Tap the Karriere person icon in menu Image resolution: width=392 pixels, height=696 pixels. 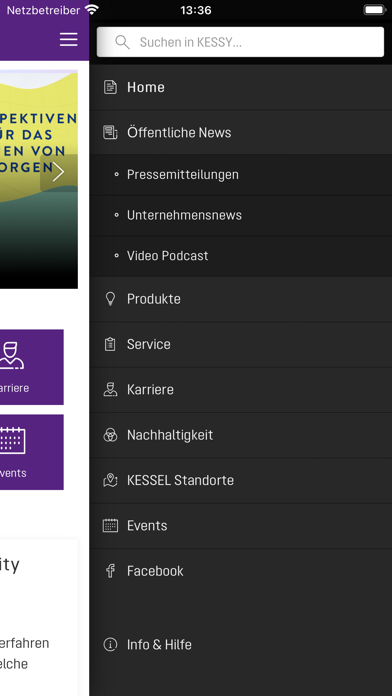(x=110, y=389)
